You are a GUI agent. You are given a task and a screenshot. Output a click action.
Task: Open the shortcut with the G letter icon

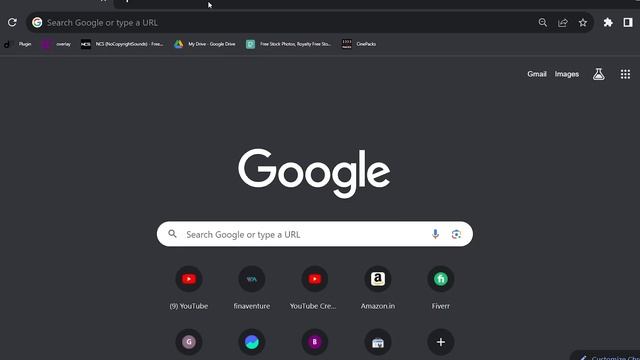click(189, 342)
